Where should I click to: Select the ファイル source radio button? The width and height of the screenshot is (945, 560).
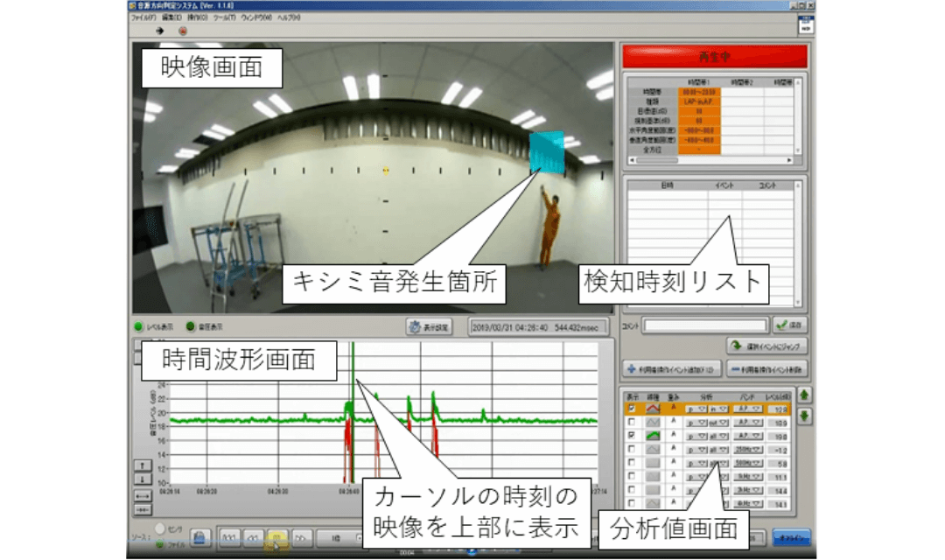[160, 544]
